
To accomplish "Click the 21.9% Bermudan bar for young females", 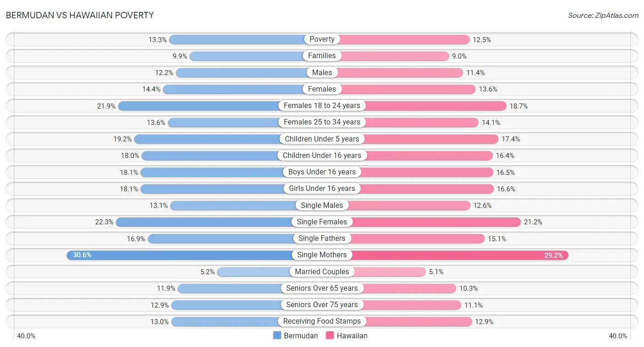I will 220,105.
